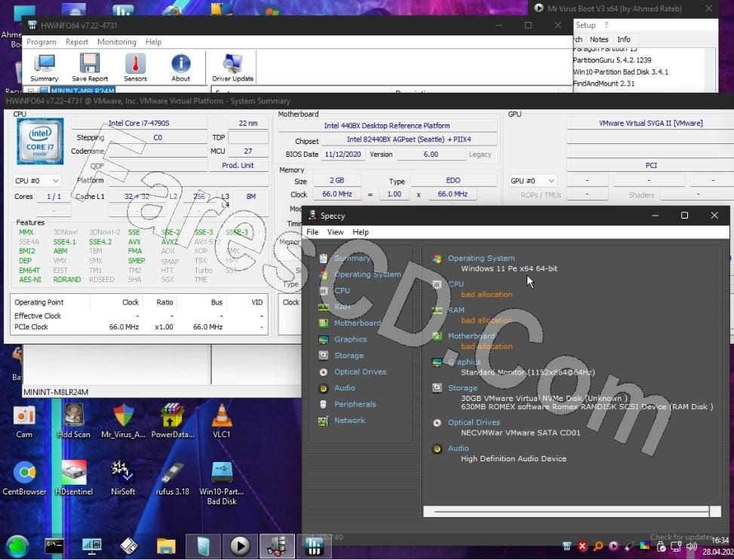Click media player play button on taskbar
The width and height of the screenshot is (734, 560).
click(240, 546)
